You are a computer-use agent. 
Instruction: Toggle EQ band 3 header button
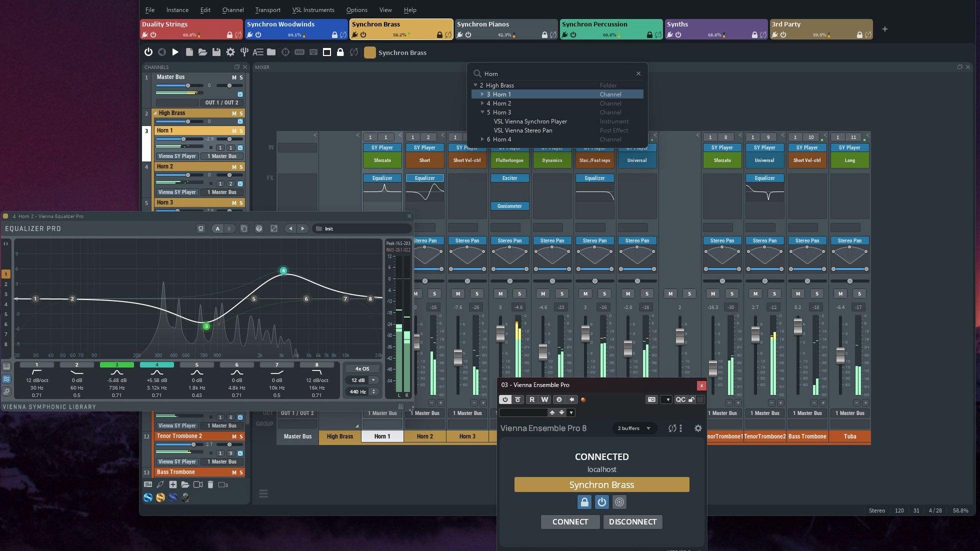pyautogui.click(x=117, y=364)
